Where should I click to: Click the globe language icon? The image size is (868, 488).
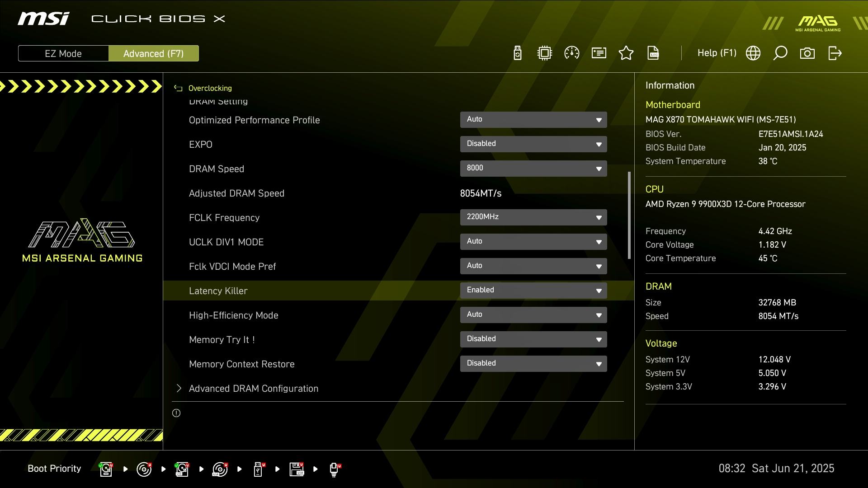click(753, 53)
